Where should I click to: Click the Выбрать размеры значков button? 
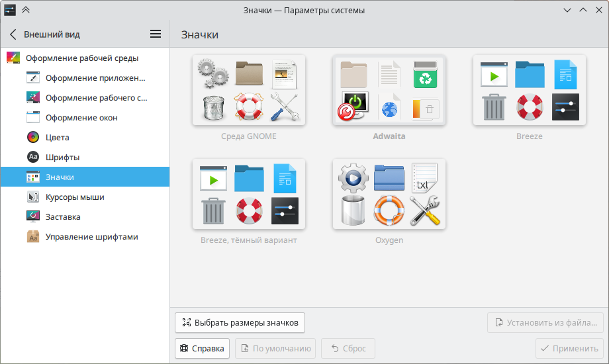(x=240, y=322)
